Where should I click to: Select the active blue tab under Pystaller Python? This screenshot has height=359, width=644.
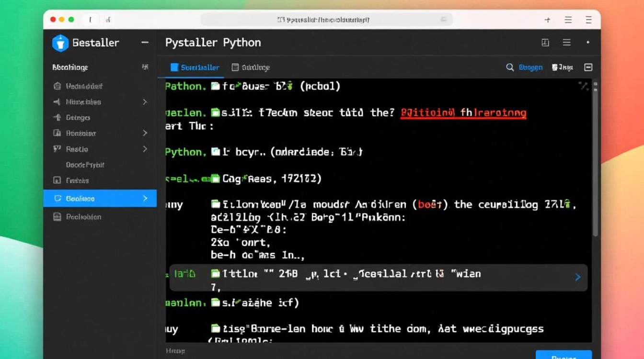pos(195,67)
